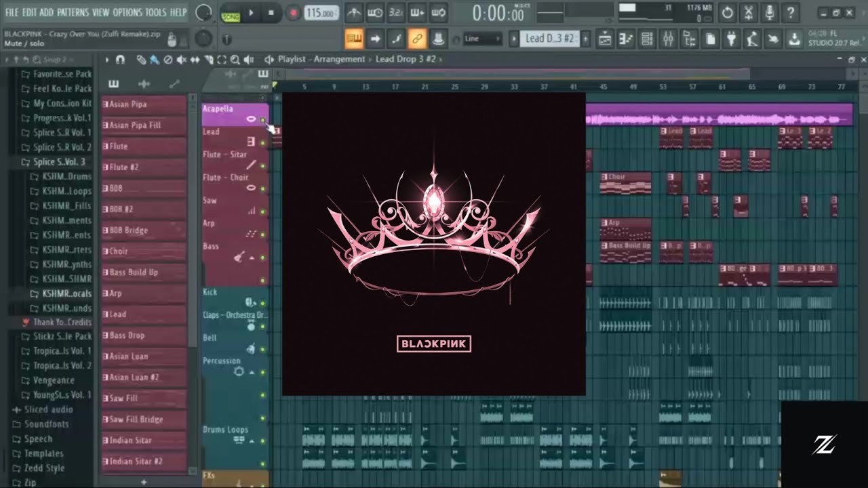Screen dimensions: 868x488
Task: Open the tempo tapper icon
Action: 752,39
